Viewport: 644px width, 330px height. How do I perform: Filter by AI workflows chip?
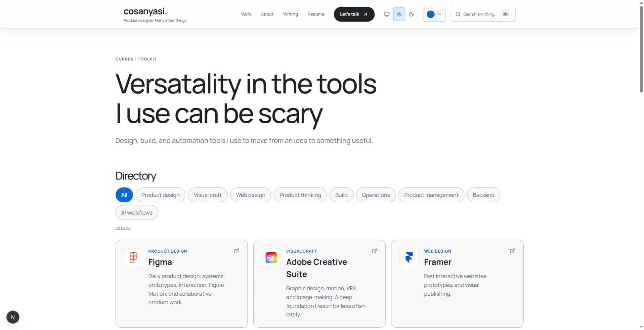pyautogui.click(x=137, y=213)
